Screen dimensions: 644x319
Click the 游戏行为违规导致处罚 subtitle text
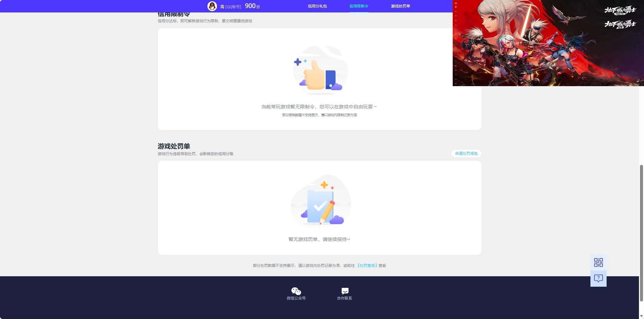pyautogui.click(x=195, y=154)
